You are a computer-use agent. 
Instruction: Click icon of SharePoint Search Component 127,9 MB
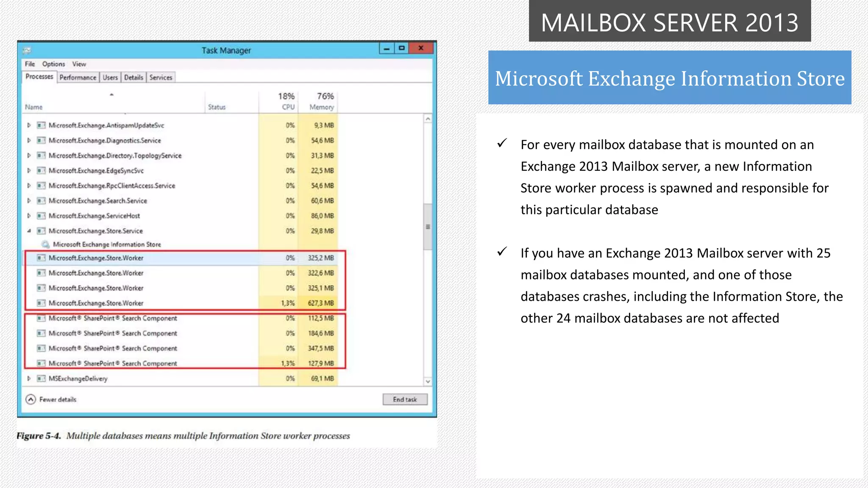tap(41, 363)
